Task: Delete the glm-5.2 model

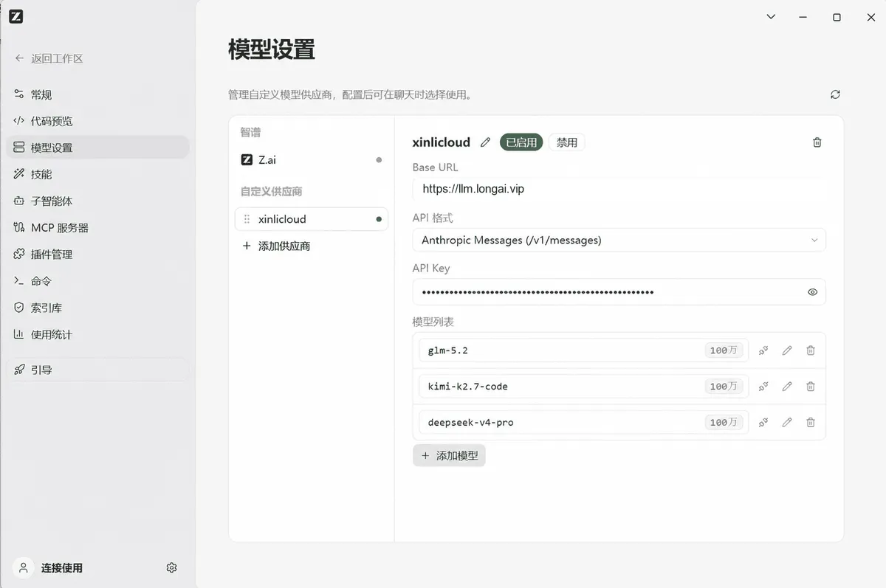Action: point(811,350)
